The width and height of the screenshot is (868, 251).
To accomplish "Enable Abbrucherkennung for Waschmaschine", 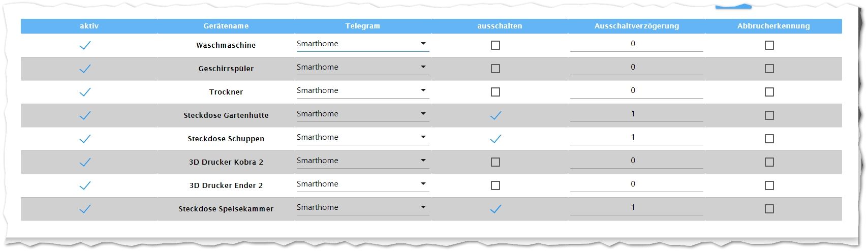I will (x=769, y=45).
